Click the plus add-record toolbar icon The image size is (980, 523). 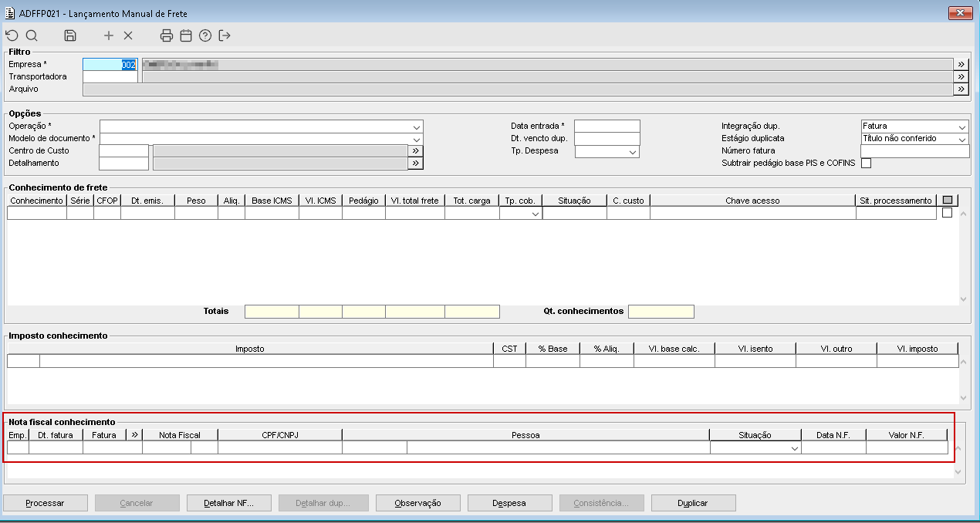(x=109, y=35)
